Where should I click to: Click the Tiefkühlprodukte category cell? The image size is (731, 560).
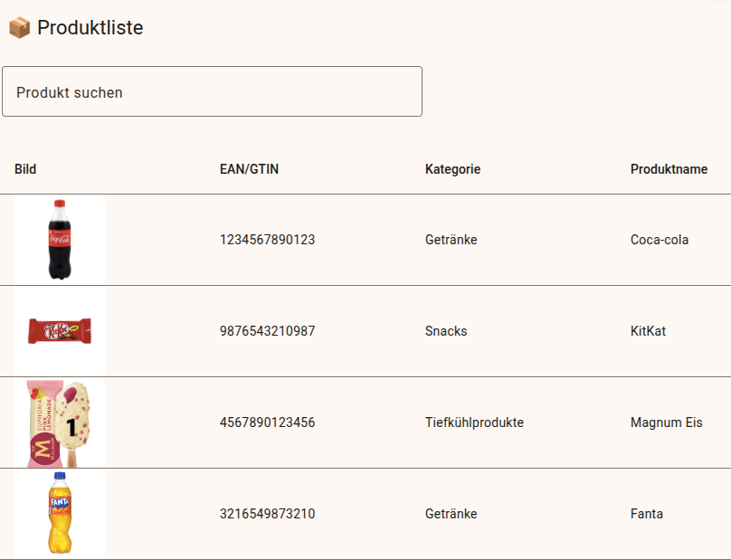click(x=474, y=422)
